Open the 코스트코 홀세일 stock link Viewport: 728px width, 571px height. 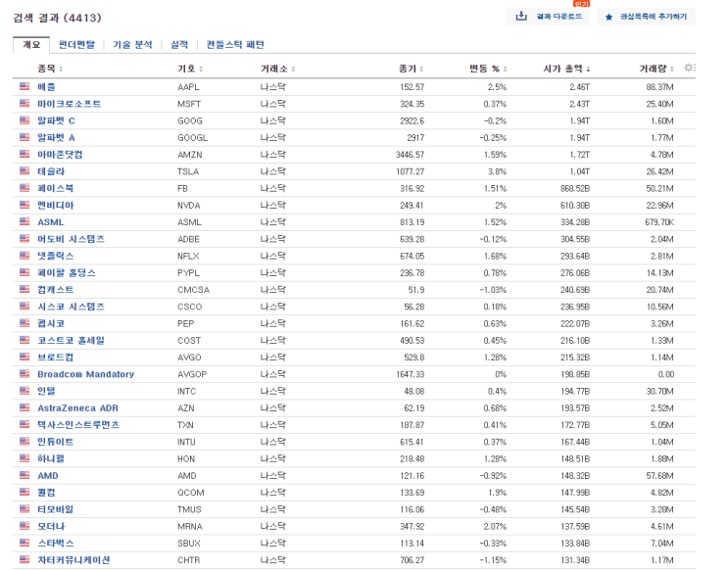pyautogui.click(x=71, y=340)
